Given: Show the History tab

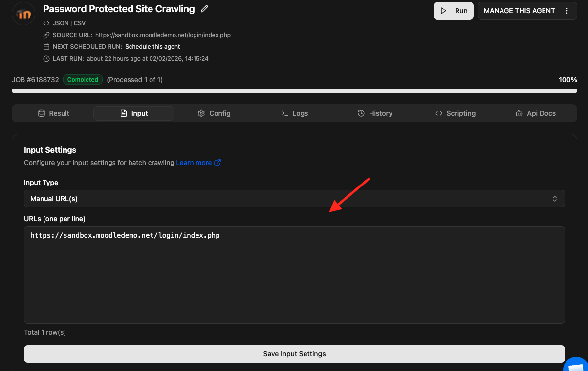Looking at the screenshot, I should click(x=375, y=113).
